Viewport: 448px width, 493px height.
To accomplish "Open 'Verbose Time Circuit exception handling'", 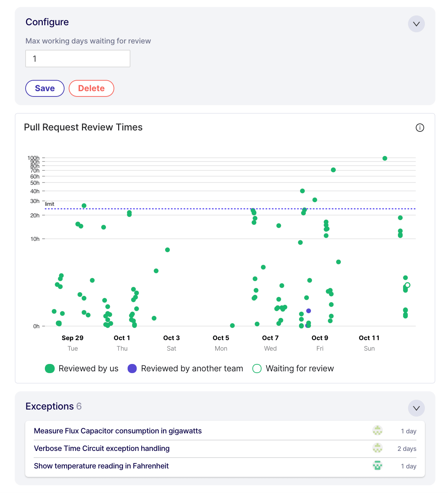I will 102,448.
